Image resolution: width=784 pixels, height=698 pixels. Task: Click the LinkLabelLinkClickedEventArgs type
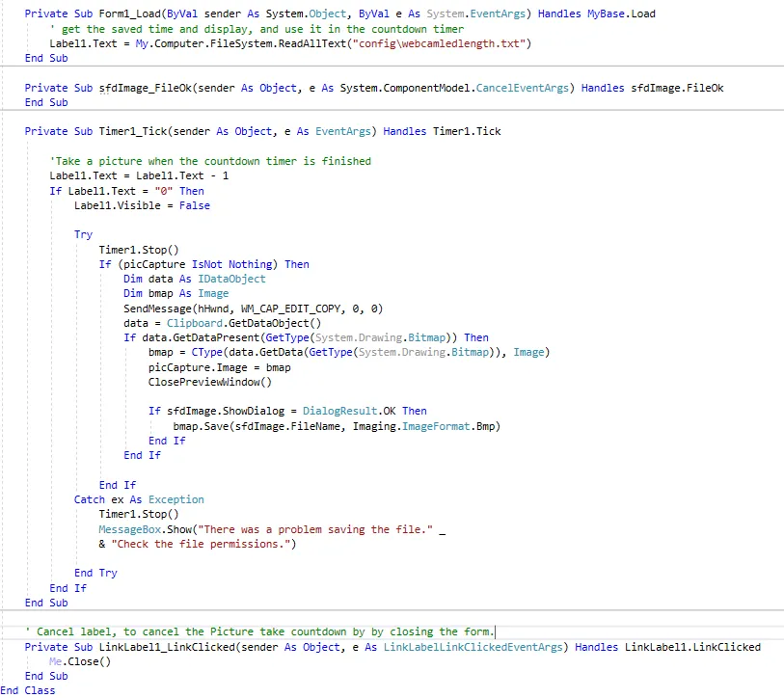(473, 647)
